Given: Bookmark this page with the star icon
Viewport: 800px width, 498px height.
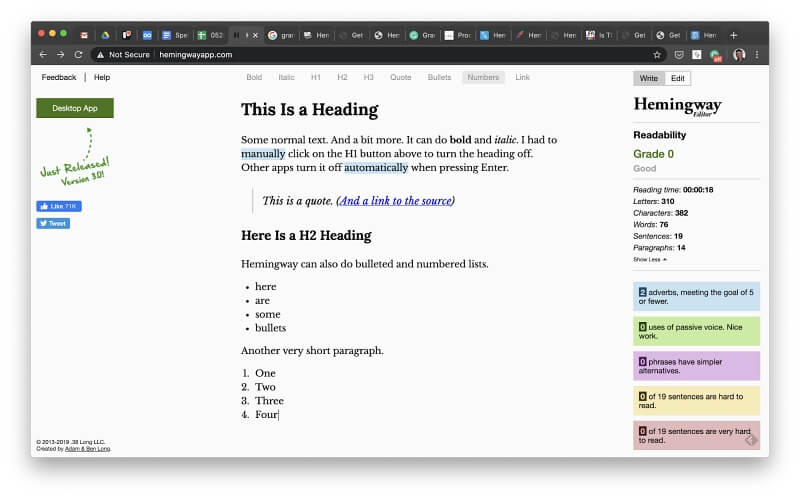Looking at the screenshot, I should [x=657, y=55].
